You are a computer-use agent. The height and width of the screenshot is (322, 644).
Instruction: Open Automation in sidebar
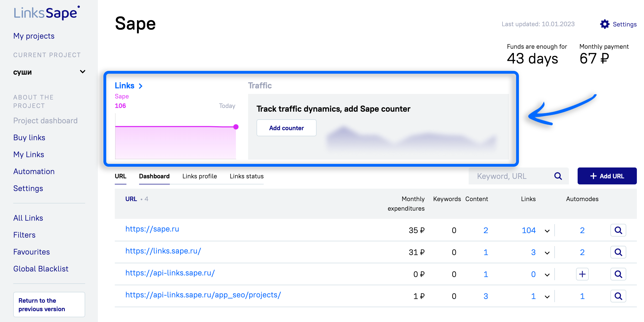point(34,171)
